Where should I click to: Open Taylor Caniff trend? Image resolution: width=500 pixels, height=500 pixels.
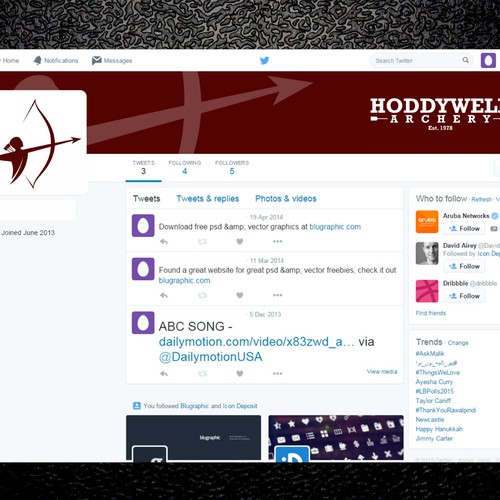[433, 401]
